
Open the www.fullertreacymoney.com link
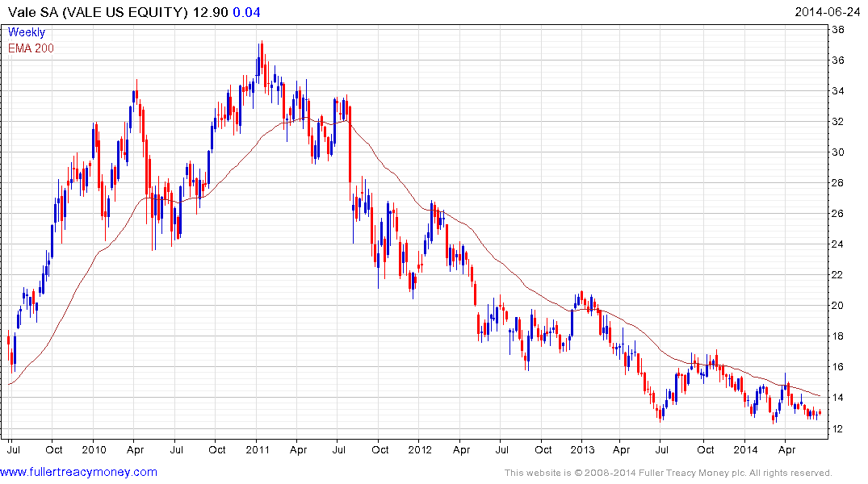(78, 472)
